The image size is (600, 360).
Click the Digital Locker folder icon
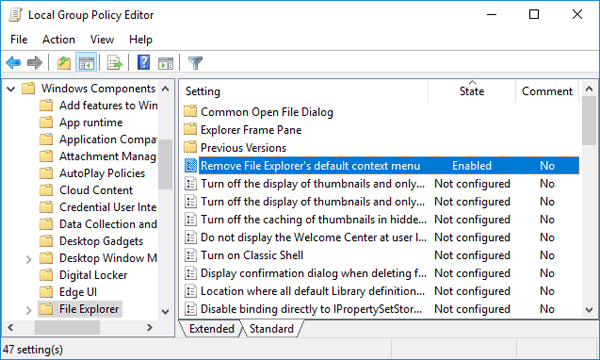pyautogui.click(x=46, y=275)
